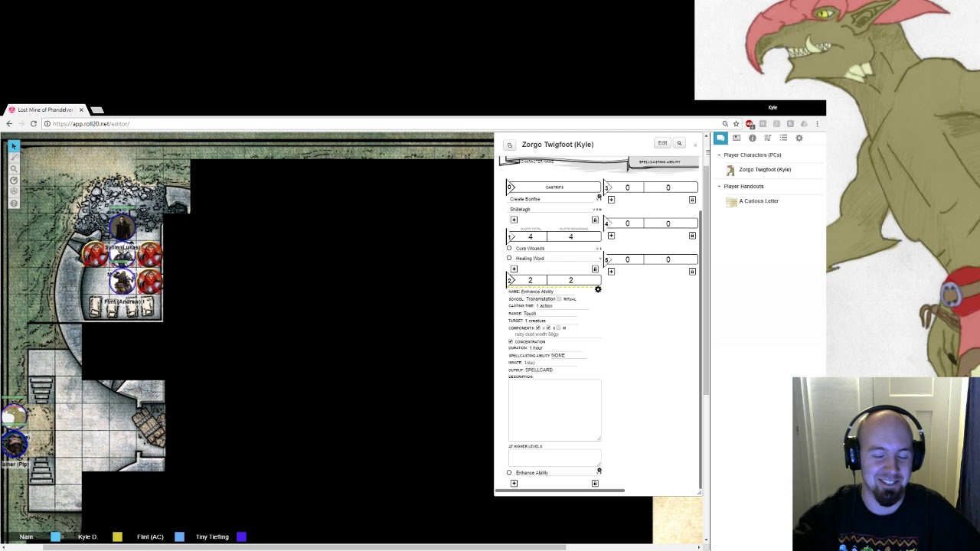Viewport: 980px width, 551px height.
Task: Collapse the Player Handouts folder
Action: [719, 187]
